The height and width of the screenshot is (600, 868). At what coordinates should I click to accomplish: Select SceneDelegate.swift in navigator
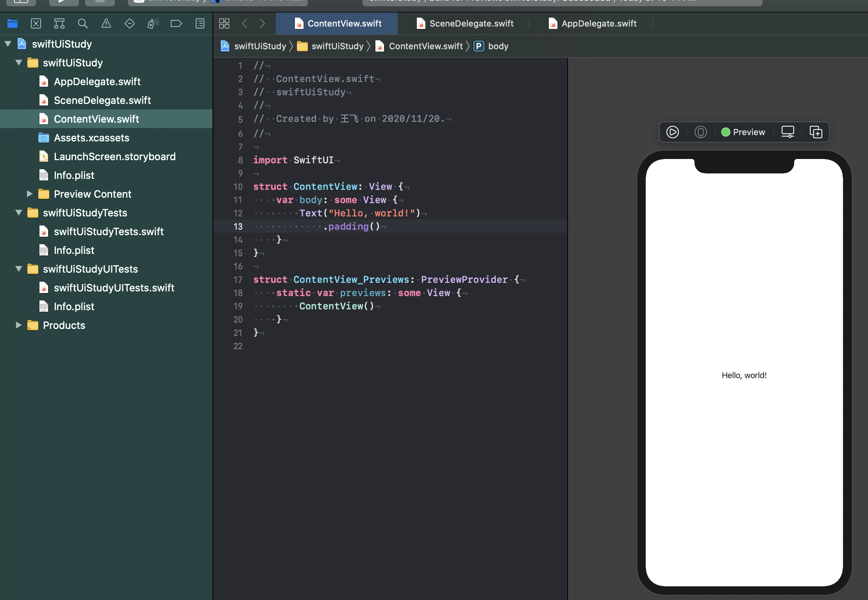point(106,100)
